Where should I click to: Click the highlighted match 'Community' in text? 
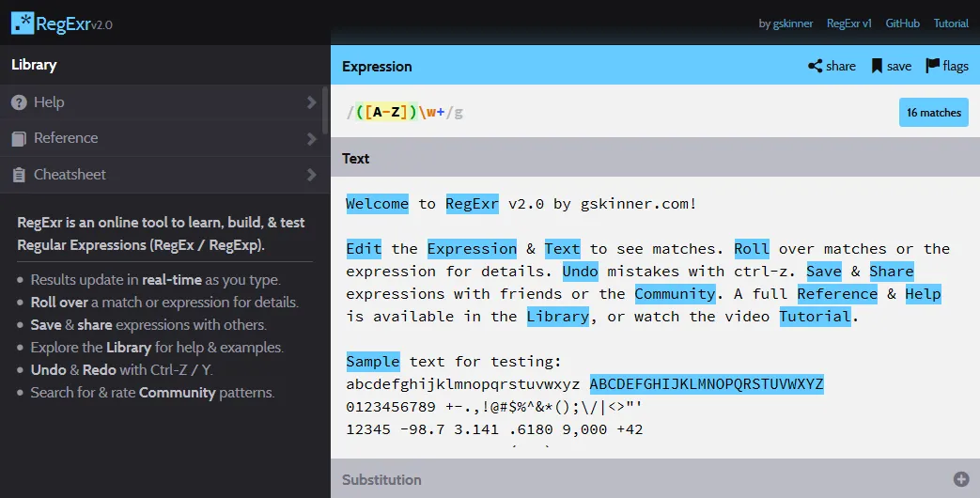click(x=675, y=294)
